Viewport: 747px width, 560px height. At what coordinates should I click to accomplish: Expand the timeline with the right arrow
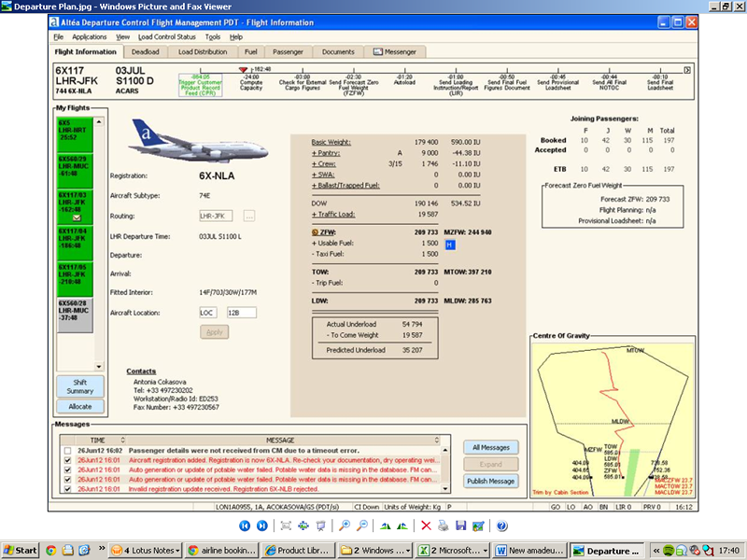pyautogui.click(x=687, y=70)
